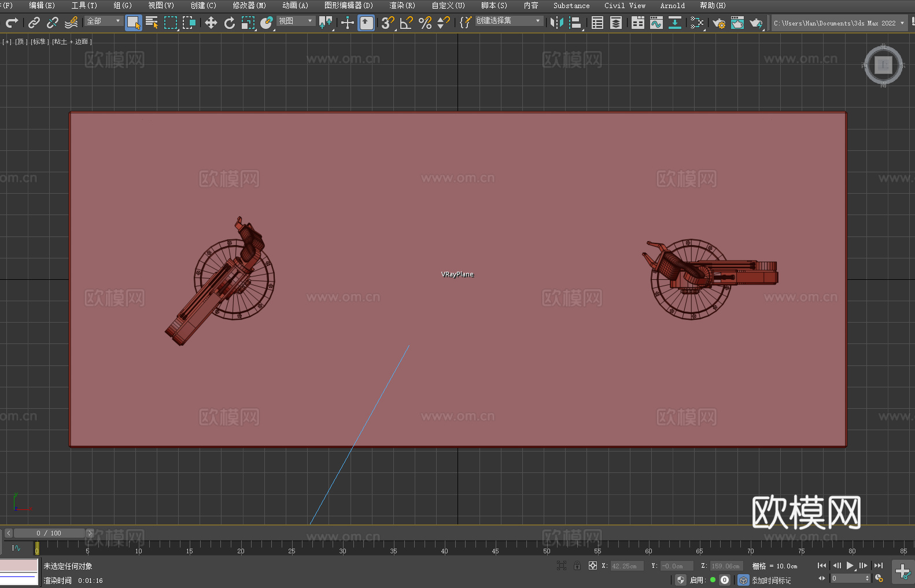The height and width of the screenshot is (588, 915).
Task: Activate the Rotate tool
Action: pyautogui.click(x=230, y=23)
